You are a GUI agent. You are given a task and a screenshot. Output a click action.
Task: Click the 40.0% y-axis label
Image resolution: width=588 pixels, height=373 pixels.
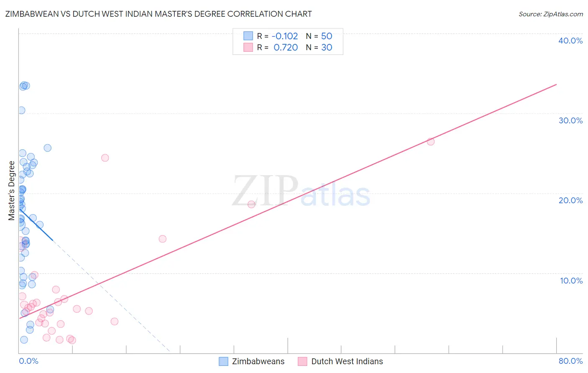570,41
